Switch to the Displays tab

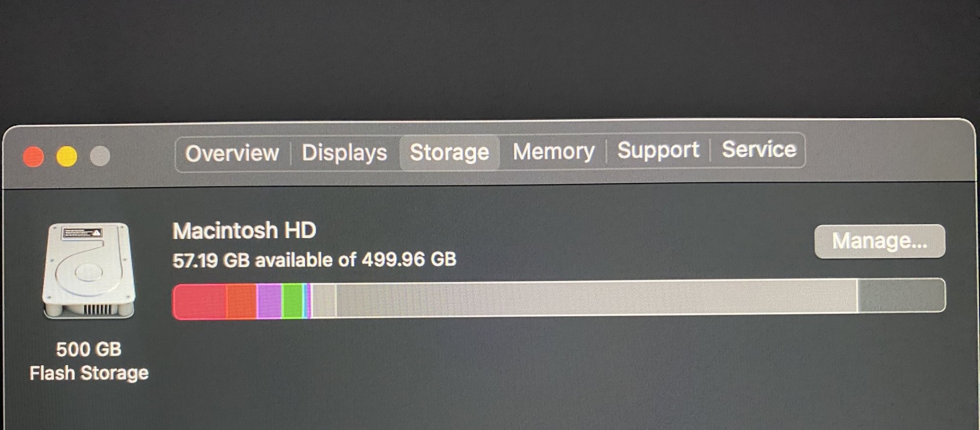click(344, 152)
